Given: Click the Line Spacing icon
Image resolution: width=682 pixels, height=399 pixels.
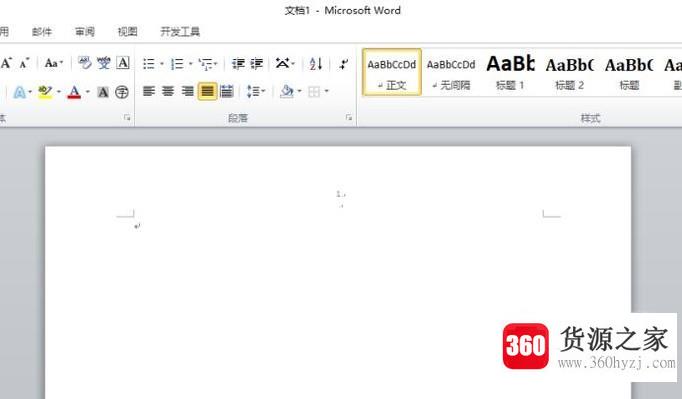Looking at the screenshot, I should tap(253, 91).
